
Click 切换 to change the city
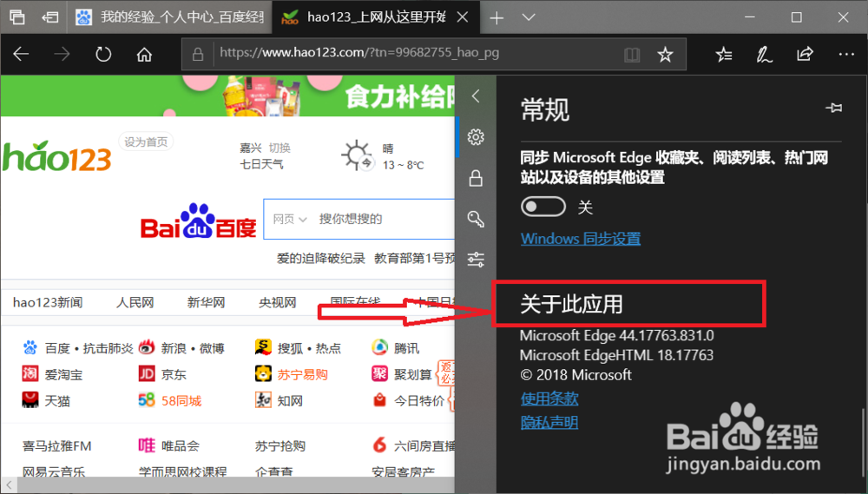coord(279,148)
